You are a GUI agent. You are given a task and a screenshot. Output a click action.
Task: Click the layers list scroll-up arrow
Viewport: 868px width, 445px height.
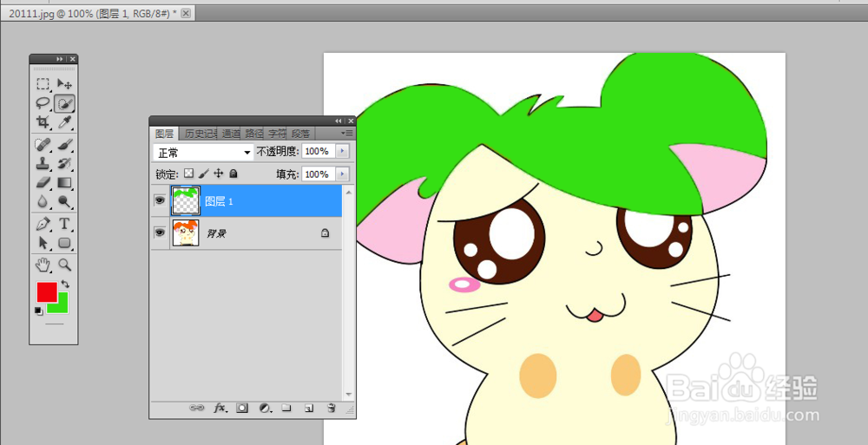click(x=349, y=192)
